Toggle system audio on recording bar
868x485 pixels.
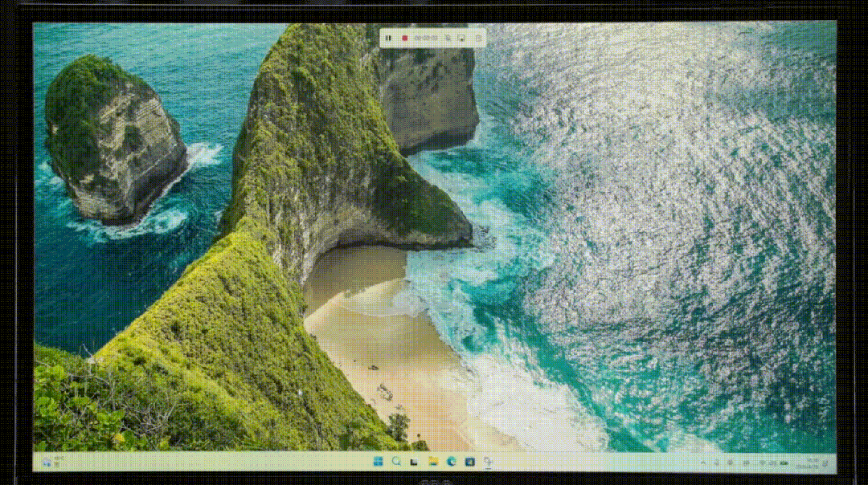461,39
